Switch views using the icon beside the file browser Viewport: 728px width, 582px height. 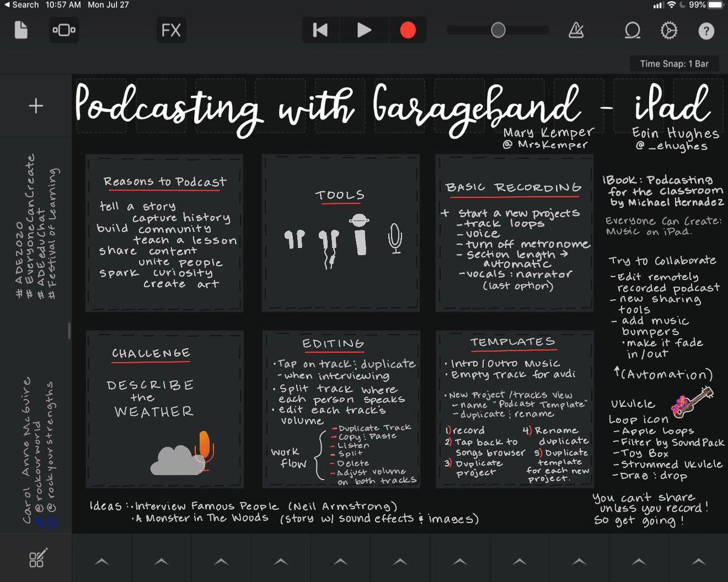point(64,30)
